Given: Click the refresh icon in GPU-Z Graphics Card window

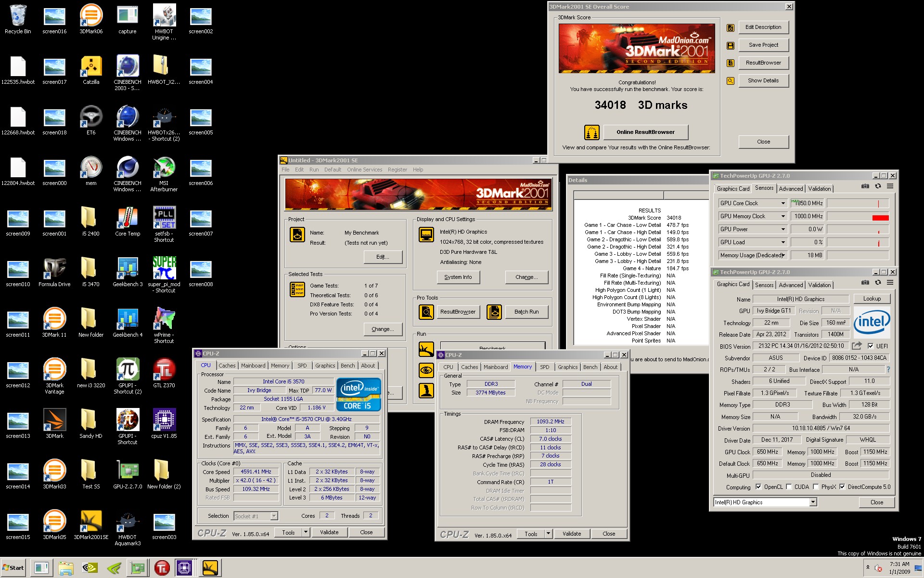Looking at the screenshot, I should [878, 283].
